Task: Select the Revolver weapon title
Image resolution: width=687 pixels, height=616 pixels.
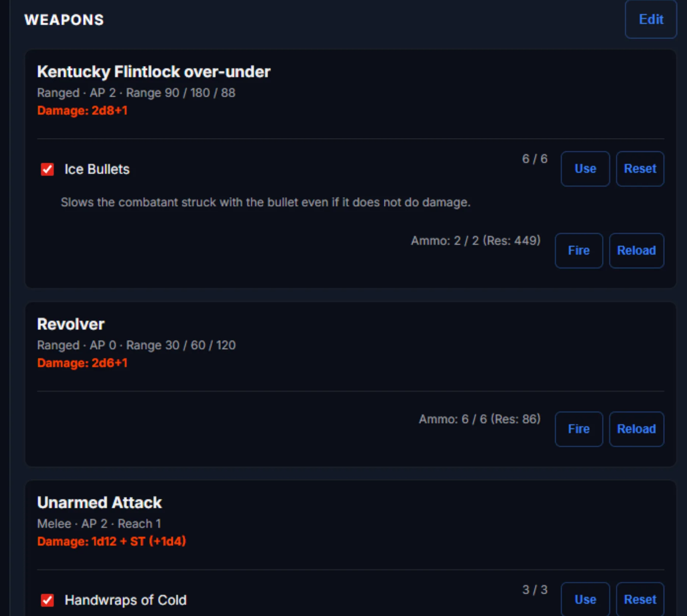Action: click(x=71, y=324)
